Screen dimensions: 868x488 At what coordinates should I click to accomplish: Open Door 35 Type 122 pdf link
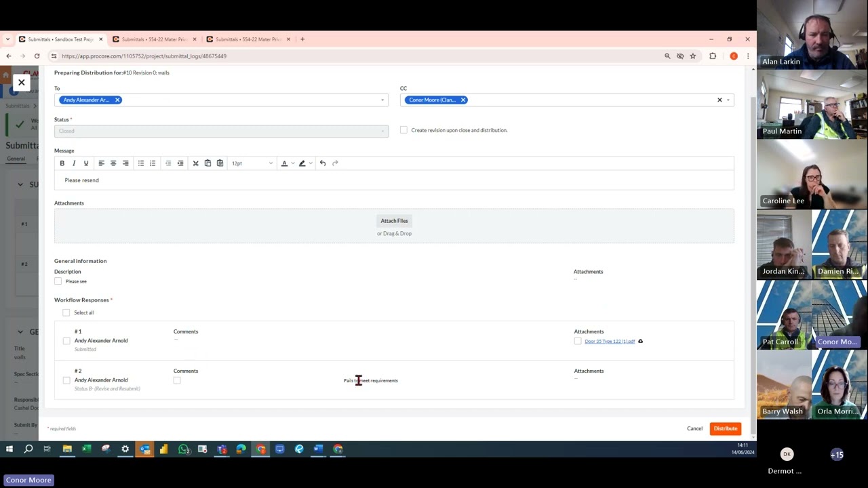(610, 342)
